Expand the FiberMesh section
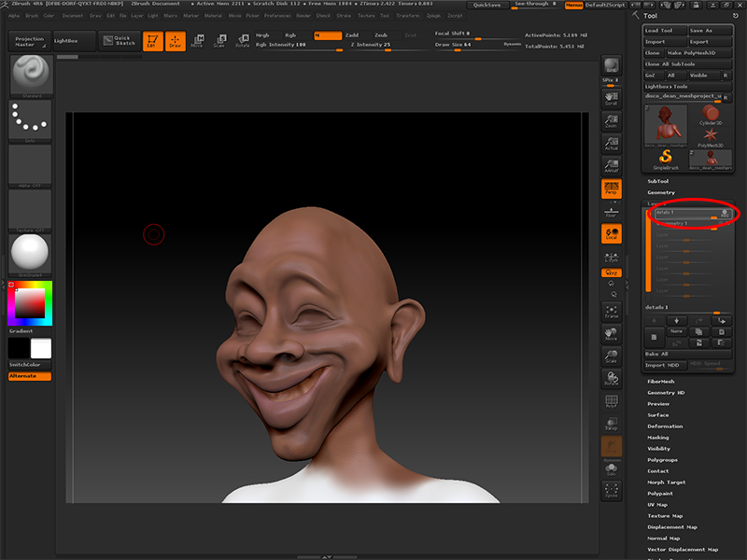 click(660, 382)
